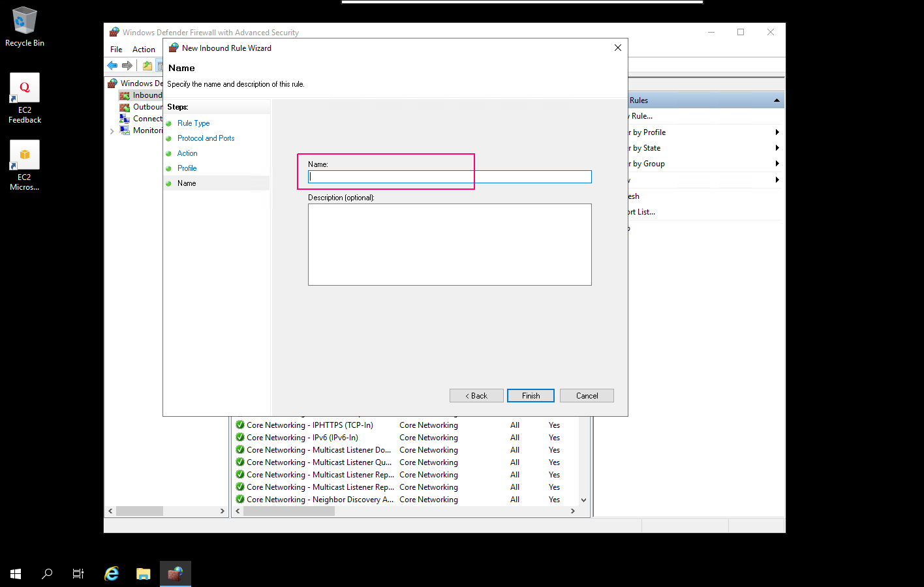Open the View submenu arrow in Actions
Image resolution: width=924 pixels, height=587 pixels.
(777, 180)
